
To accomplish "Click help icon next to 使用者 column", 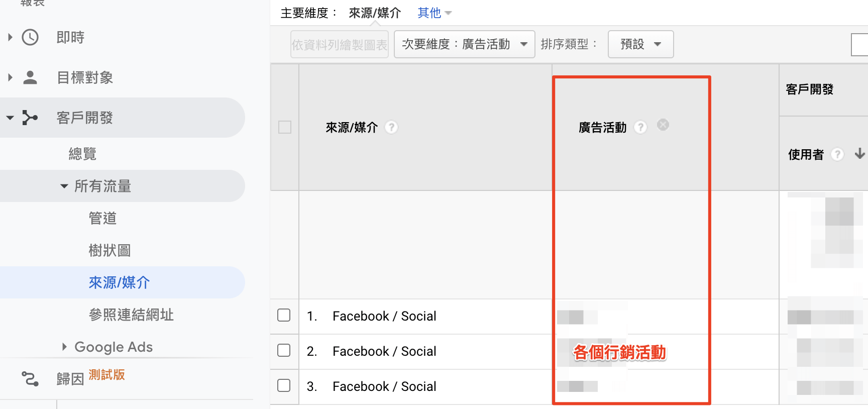I will (837, 154).
